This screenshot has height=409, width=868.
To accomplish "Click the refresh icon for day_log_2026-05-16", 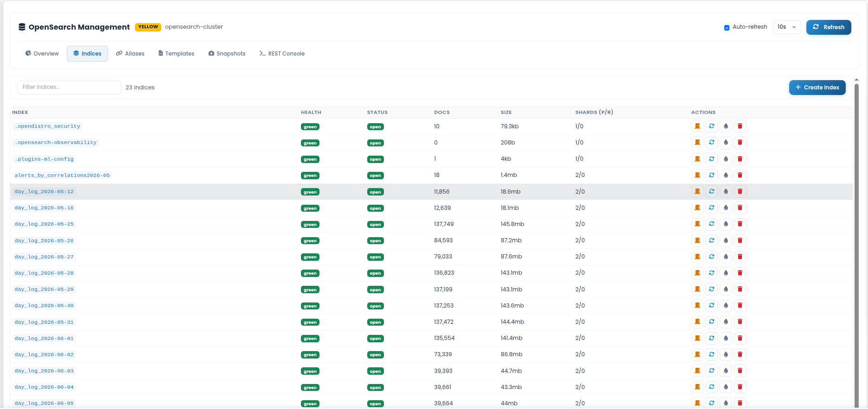I will pos(712,208).
